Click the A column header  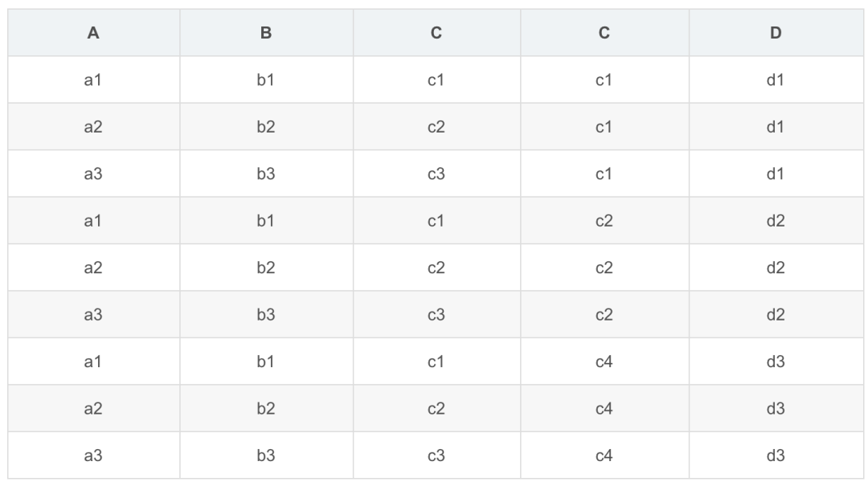pyautogui.click(x=93, y=33)
